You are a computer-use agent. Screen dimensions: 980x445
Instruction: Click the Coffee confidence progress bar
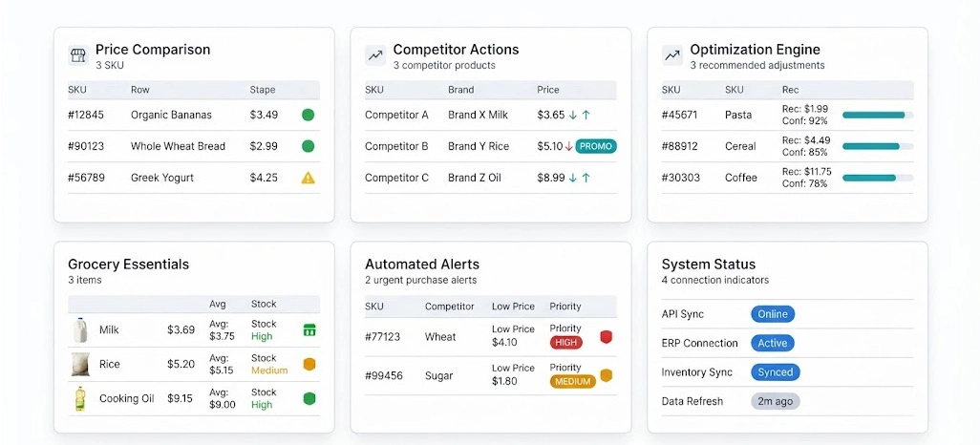878,178
